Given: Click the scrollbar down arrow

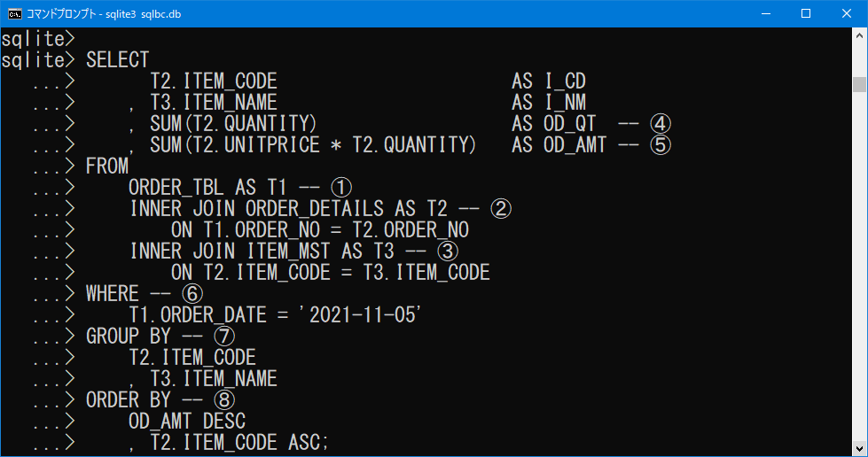Looking at the screenshot, I should 859,449.
